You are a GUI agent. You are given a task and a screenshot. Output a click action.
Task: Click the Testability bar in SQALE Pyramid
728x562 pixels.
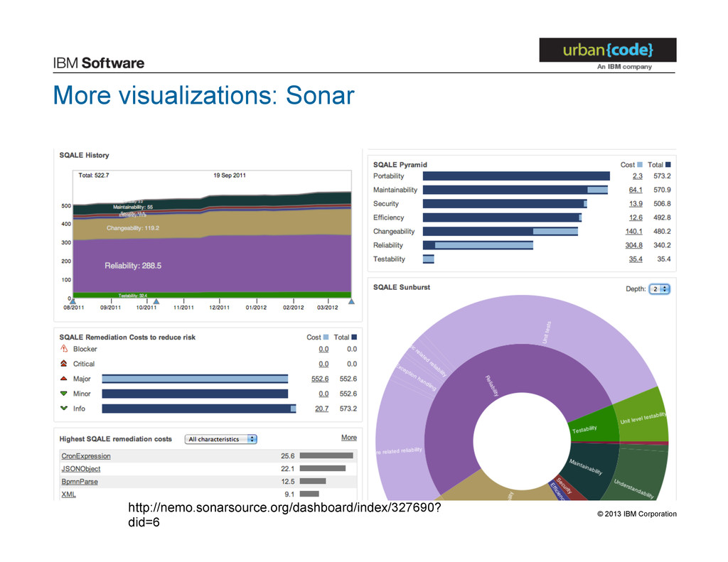click(429, 259)
